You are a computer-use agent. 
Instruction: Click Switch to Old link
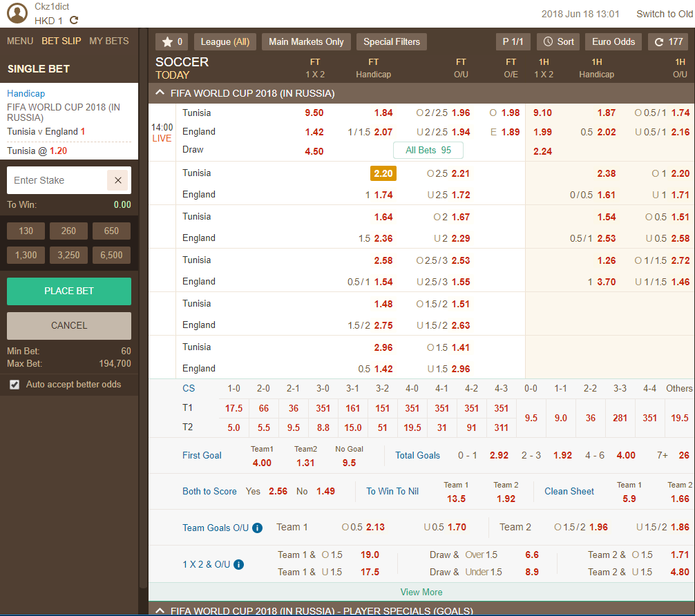click(665, 14)
